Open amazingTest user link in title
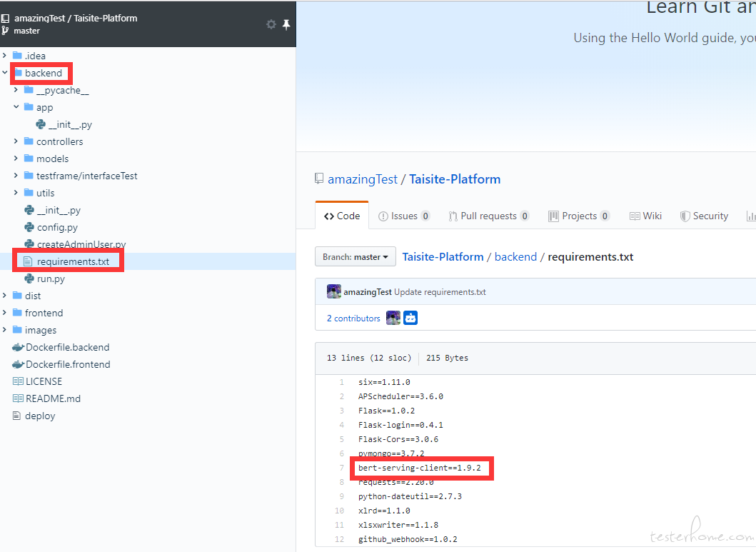Viewport: 756px width, 552px height. point(363,179)
